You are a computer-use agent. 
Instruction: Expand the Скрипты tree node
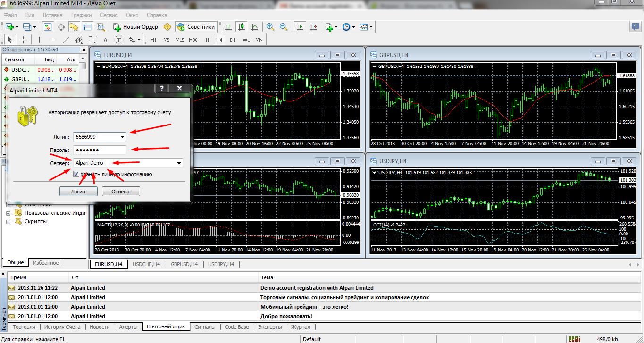click(x=8, y=221)
